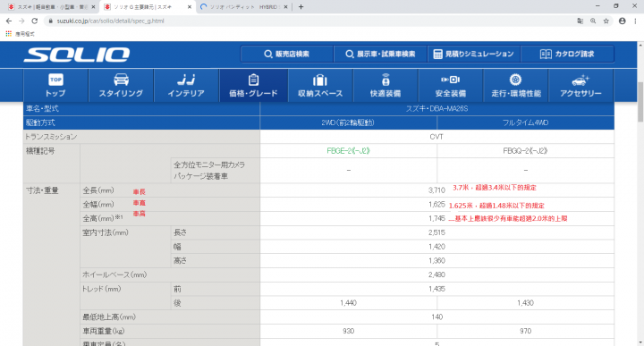Switch to the ソリオ バンディット HYBRID tab
Screen dimensions: 644x346
click(244, 7)
